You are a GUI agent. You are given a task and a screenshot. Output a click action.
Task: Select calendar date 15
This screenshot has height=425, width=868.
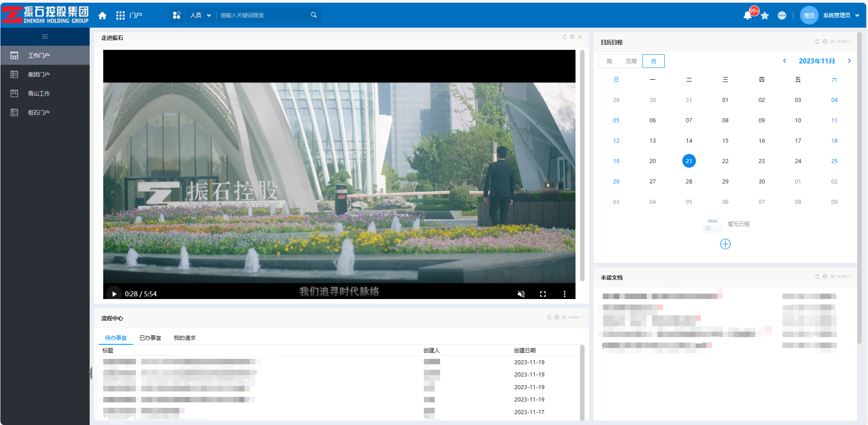pyautogui.click(x=725, y=141)
